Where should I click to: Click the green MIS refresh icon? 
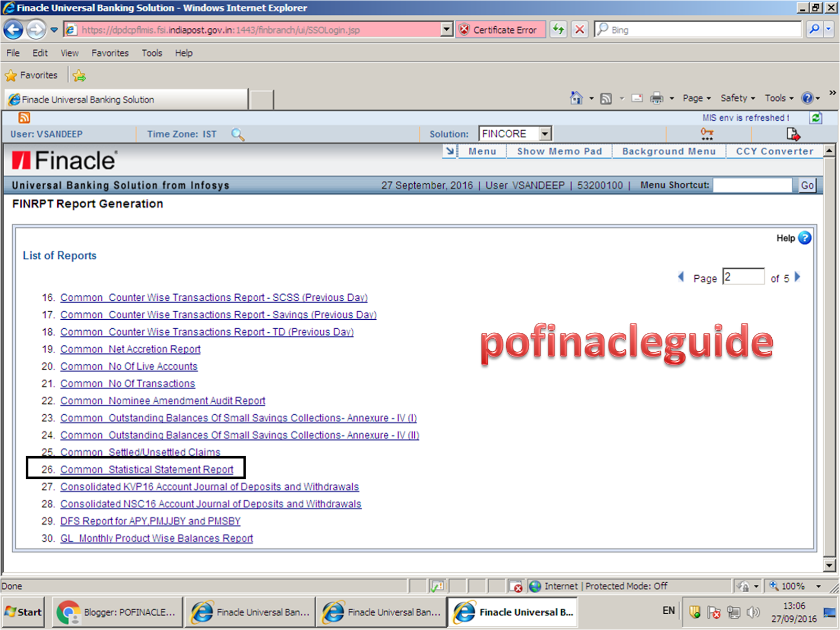815,118
